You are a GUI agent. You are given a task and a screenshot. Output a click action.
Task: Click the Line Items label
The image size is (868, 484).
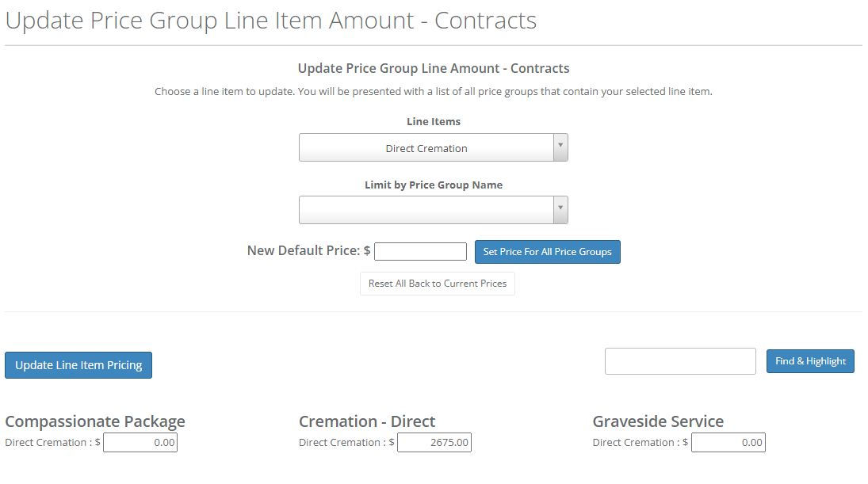(x=434, y=122)
